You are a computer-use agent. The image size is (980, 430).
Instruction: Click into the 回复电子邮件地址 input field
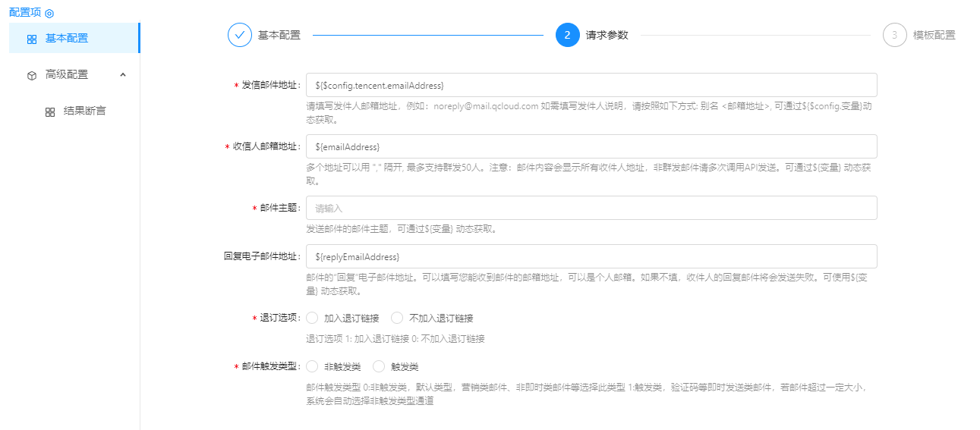tap(591, 256)
